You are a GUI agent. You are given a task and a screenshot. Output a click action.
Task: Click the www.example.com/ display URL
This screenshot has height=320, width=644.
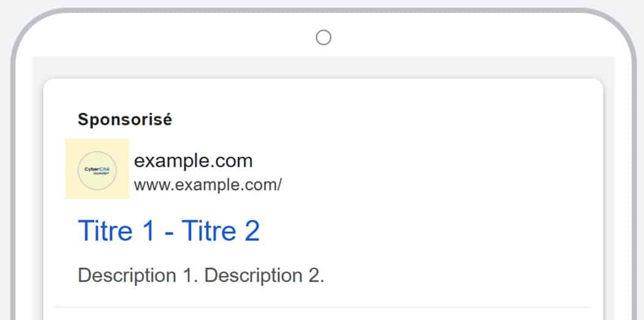pyautogui.click(x=208, y=185)
